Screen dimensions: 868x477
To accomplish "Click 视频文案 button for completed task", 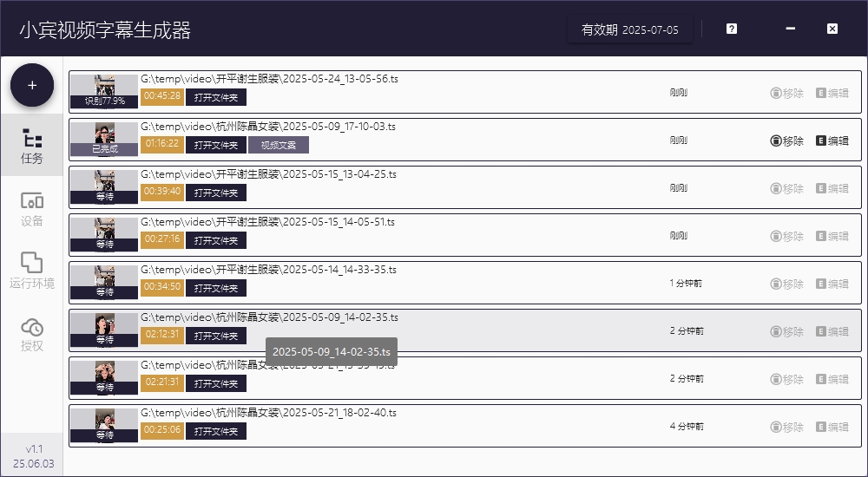I will pos(279,145).
